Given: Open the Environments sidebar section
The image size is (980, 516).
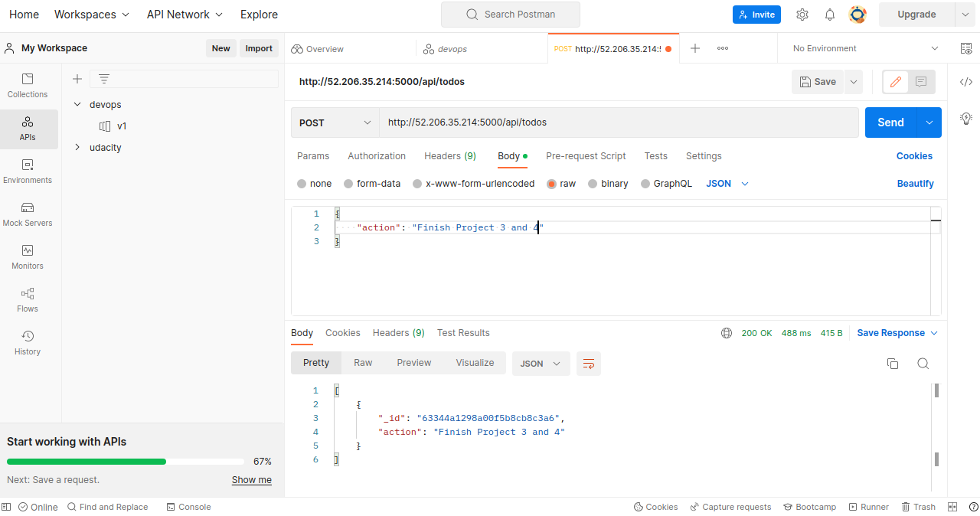Looking at the screenshot, I should click(28, 171).
